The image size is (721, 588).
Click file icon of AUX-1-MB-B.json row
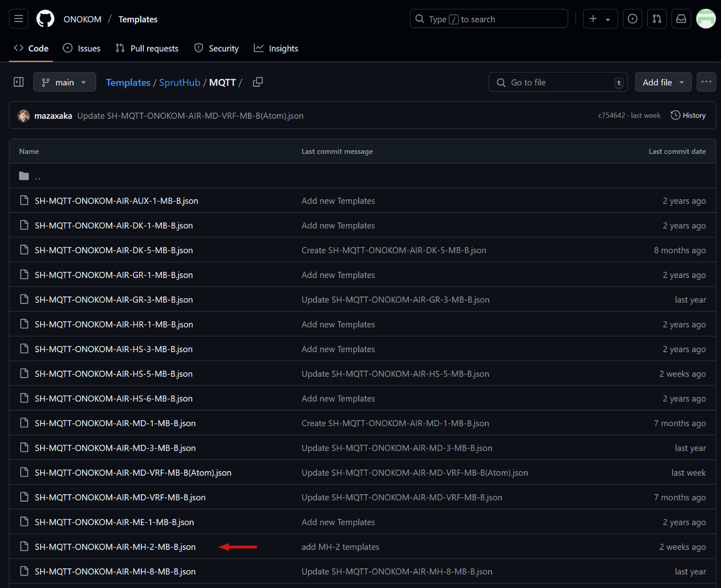pos(24,200)
